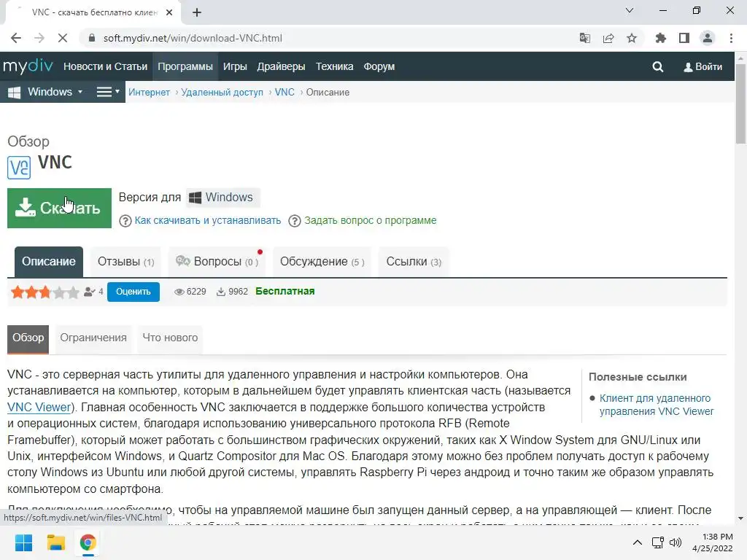Switch to the Вопросы tab

217,262
